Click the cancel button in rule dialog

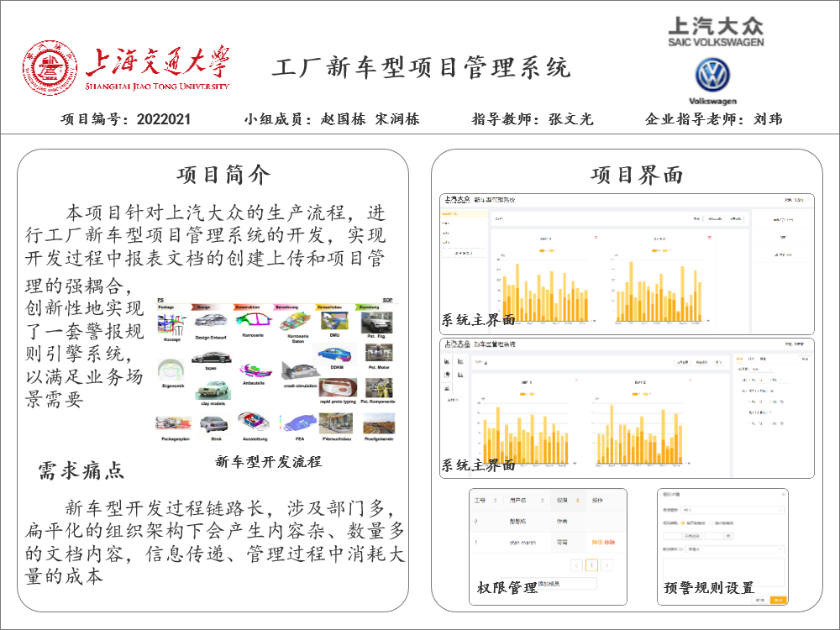click(759, 600)
